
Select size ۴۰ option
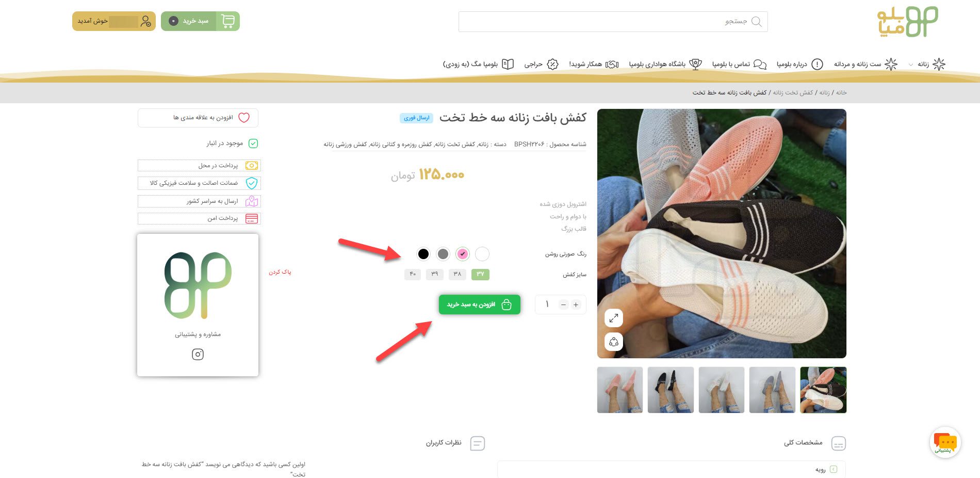413,274
